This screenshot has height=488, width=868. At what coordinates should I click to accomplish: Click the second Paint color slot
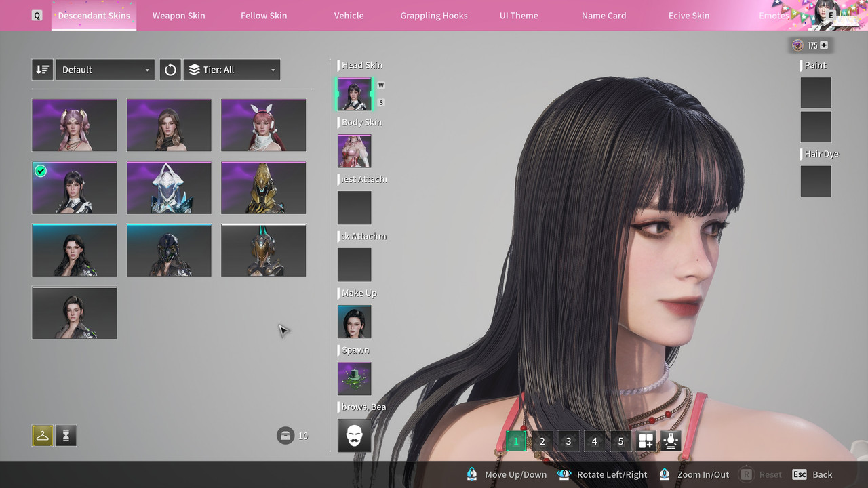point(816,127)
